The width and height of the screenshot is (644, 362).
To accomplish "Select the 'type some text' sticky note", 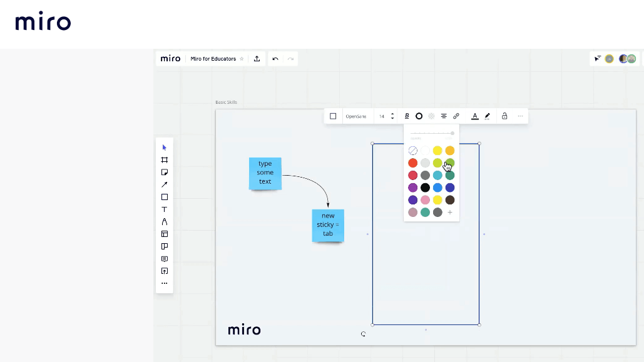I will (x=265, y=173).
